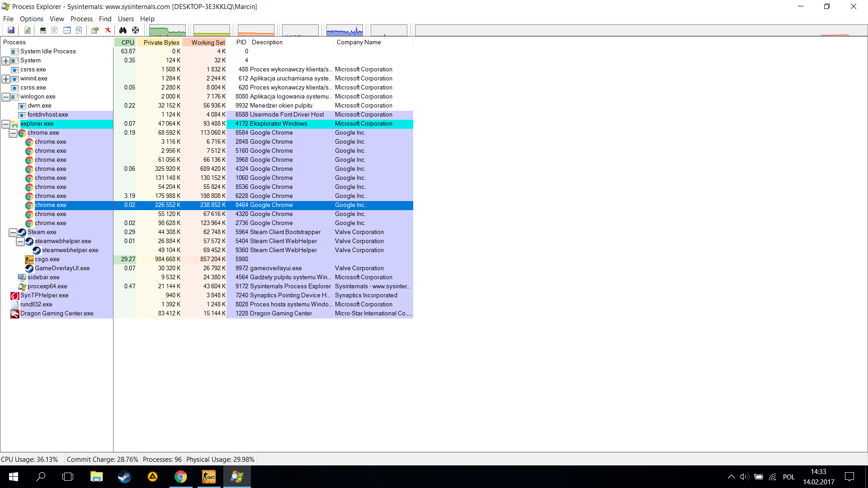Image resolution: width=868 pixels, height=488 pixels.
Task: Expand the wininit.exe process node
Action: click(6, 79)
